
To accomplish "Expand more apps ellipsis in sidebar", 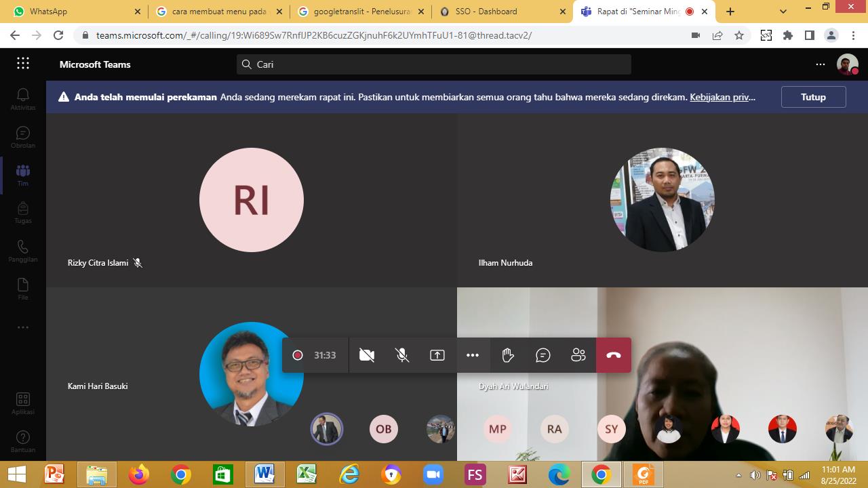I will (x=23, y=327).
